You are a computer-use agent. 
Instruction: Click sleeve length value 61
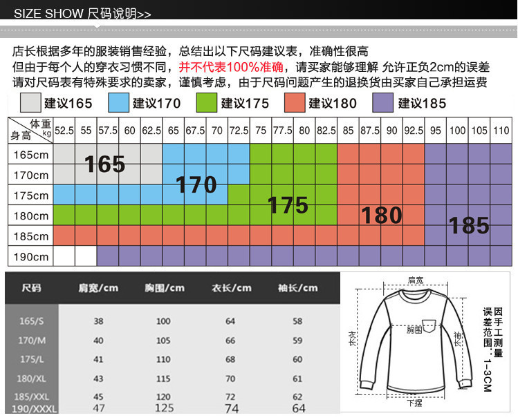(x=297, y=379)
